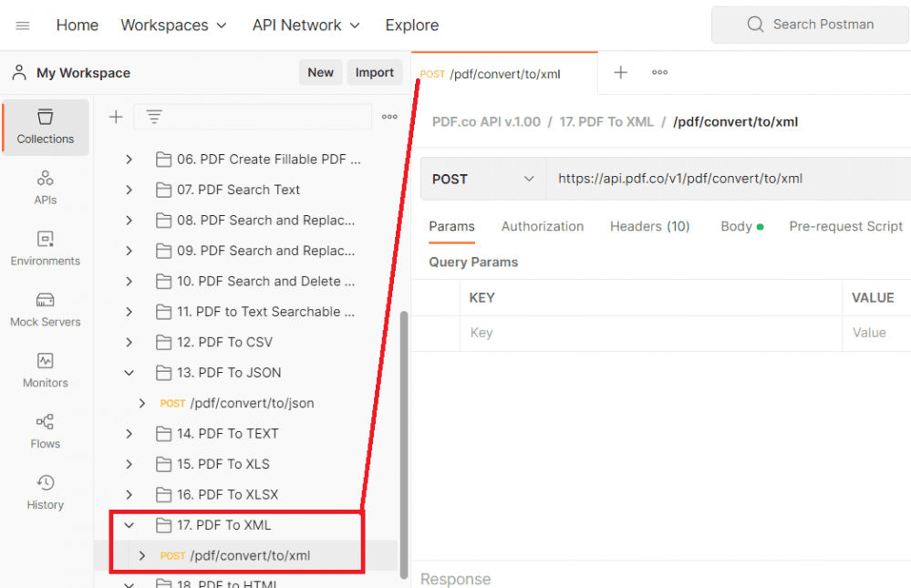
Task: Collapse the 17. PDF To XML folder
Action: [129, 525]
